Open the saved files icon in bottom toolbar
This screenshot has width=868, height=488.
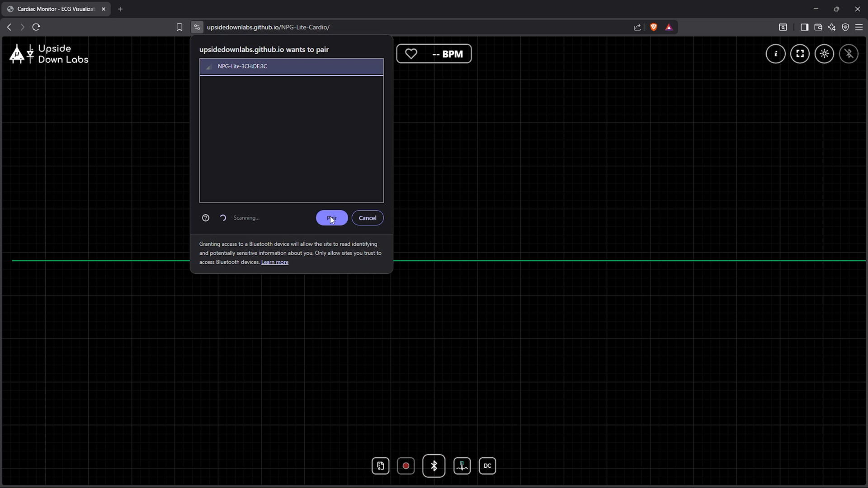pos(381,466)
